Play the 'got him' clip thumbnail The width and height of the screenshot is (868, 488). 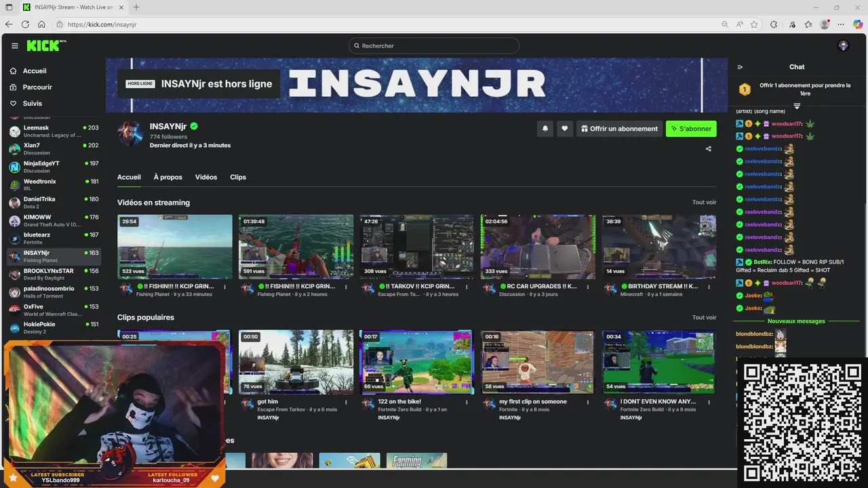[296, 362]
